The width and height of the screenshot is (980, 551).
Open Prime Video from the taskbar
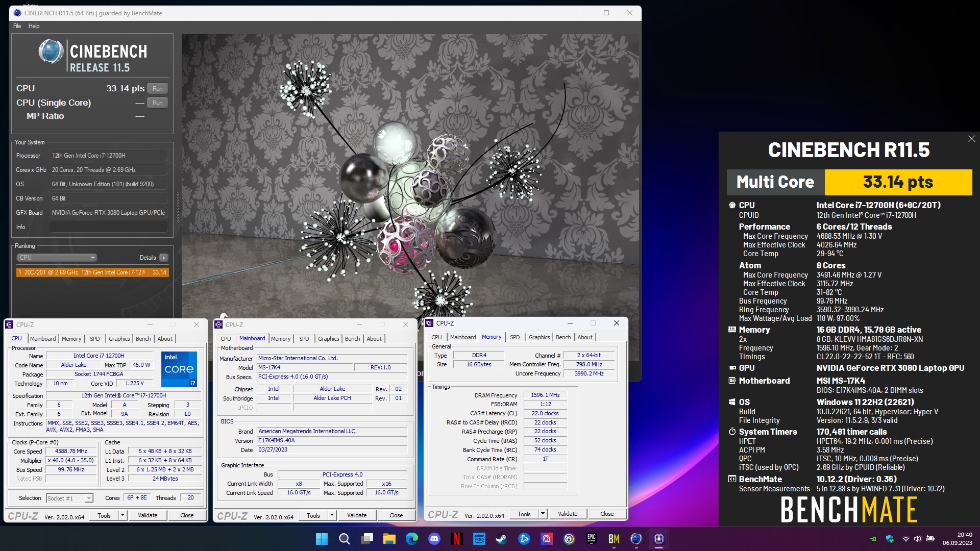[479, 539]
